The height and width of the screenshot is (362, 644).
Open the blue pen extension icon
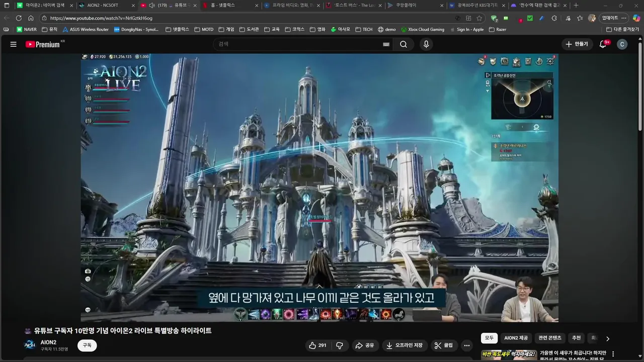pos(542,18)
